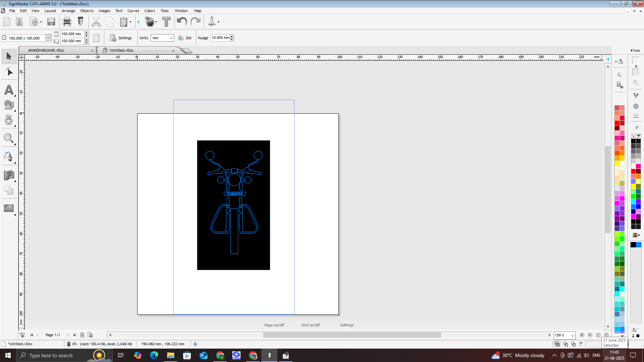Click the Settings button in the options bar

click(x=121, y=38)
